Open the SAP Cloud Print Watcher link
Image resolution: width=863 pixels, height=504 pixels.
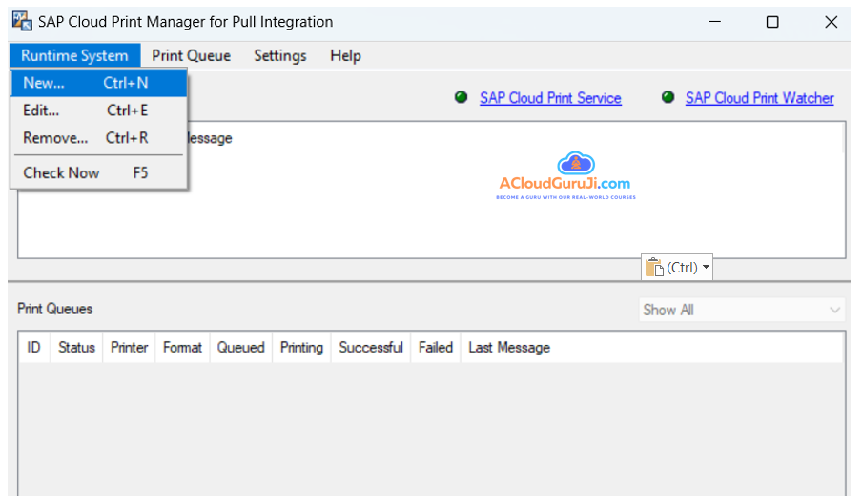tap(759, 98)
